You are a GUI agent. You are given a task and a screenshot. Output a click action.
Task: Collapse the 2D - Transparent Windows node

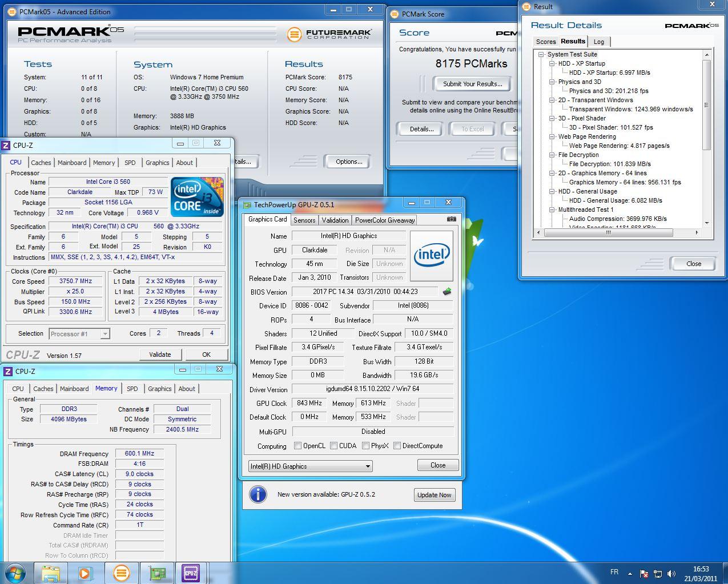(552, 100)
